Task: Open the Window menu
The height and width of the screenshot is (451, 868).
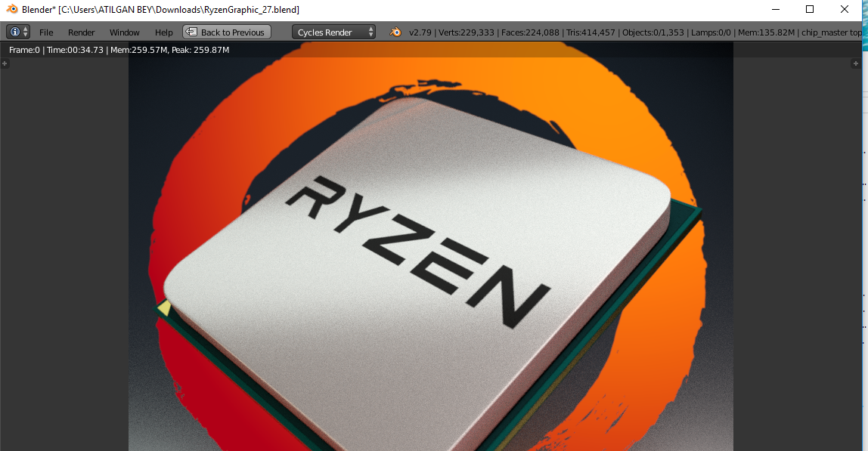Action: (125, 32)
